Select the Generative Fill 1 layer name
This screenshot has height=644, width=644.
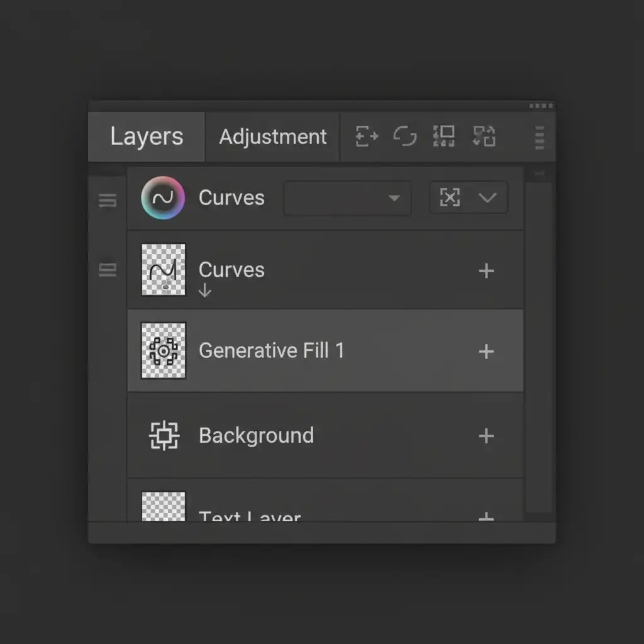pyautogui.click(x=271, y=350)
